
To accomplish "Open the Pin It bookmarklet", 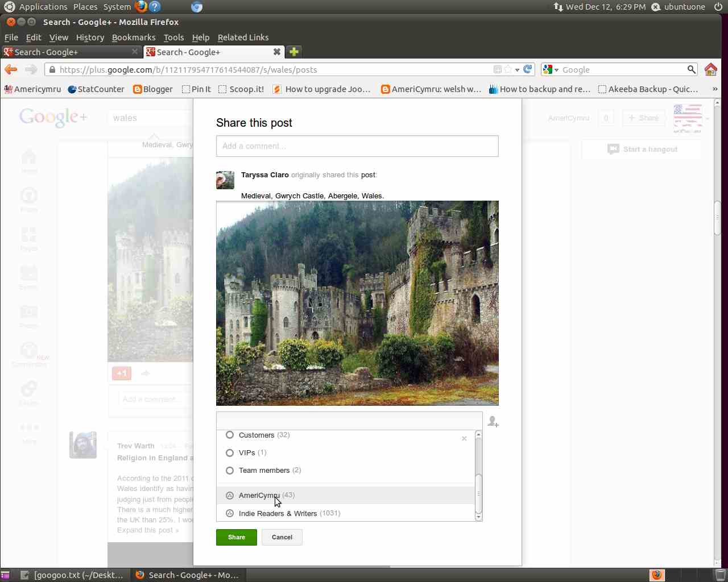I will coord(196,89).
